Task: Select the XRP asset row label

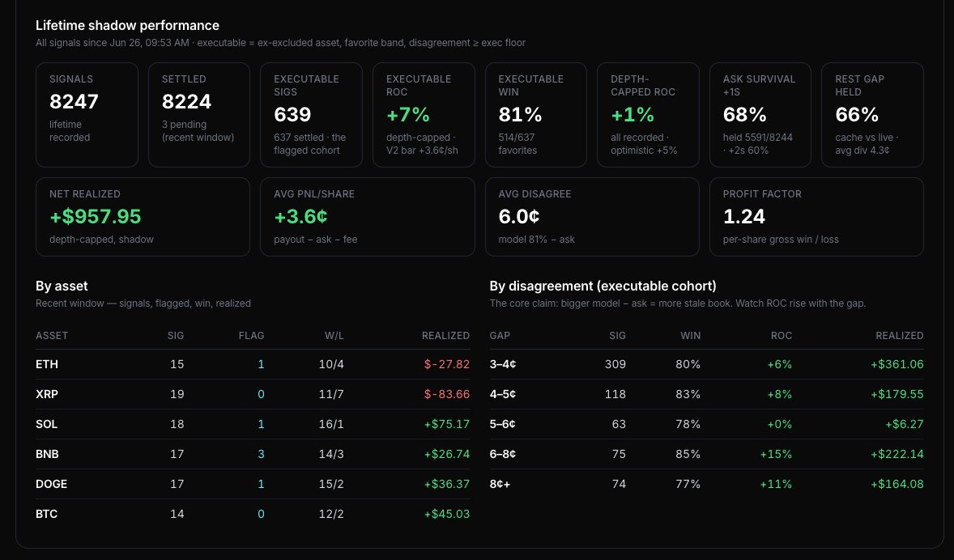Action: 47,394
